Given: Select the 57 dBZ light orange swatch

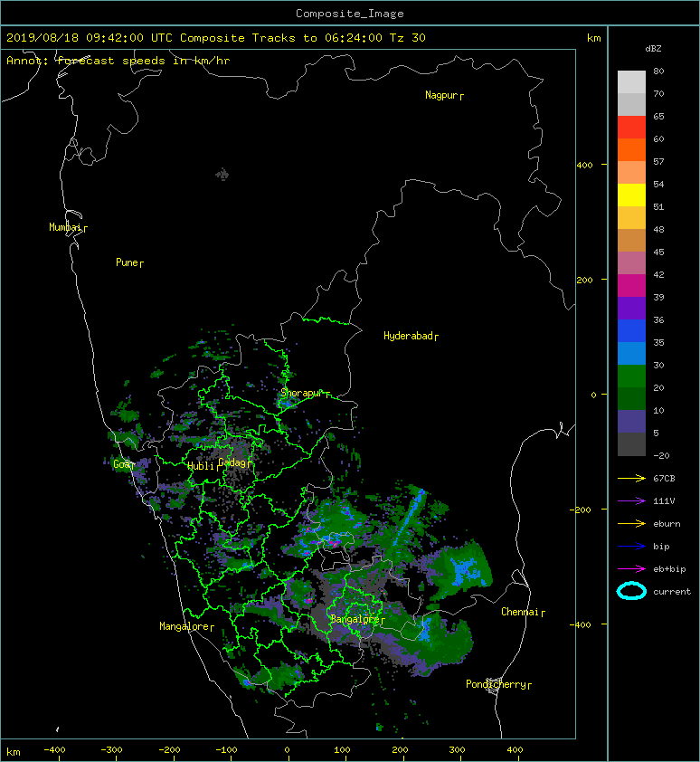Looking at the screenshot, I should (x=631, y=172).
